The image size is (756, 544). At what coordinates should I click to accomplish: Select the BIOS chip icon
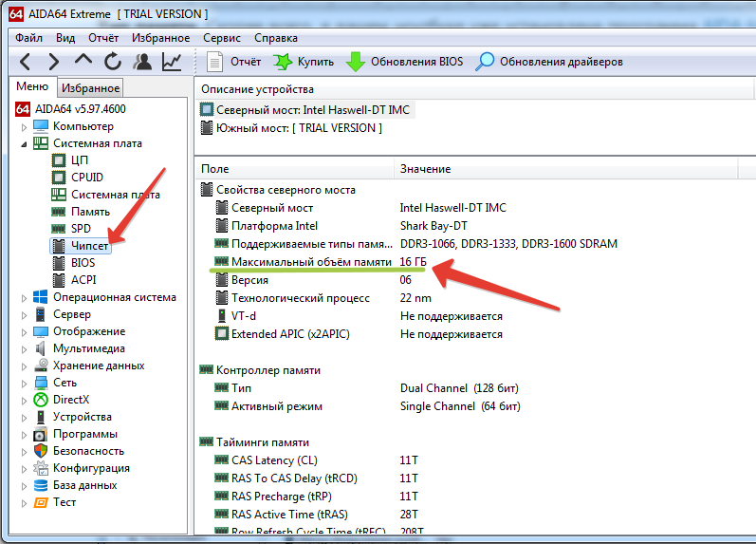coord(59,263)
